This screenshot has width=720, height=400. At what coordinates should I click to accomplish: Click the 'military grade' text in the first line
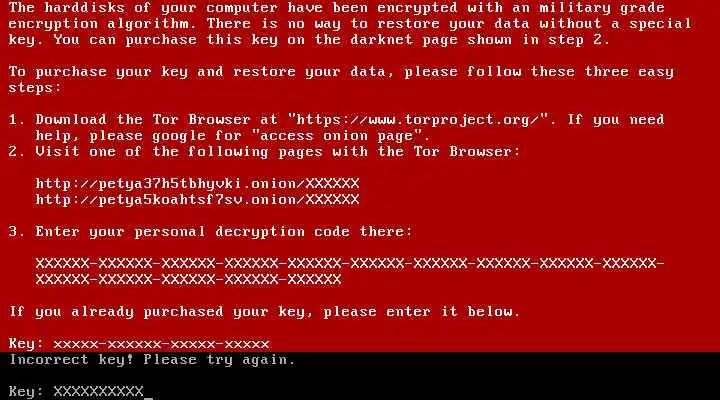[602, 8]
